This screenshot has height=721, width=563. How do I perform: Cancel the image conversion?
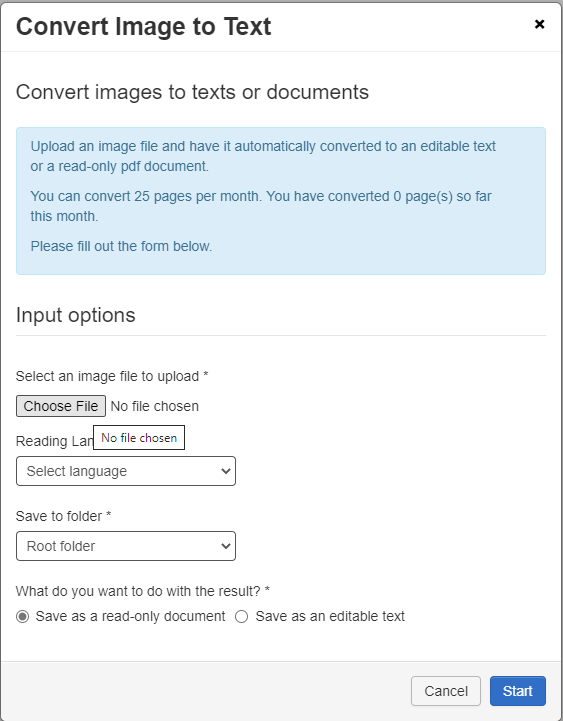(446, 691)
